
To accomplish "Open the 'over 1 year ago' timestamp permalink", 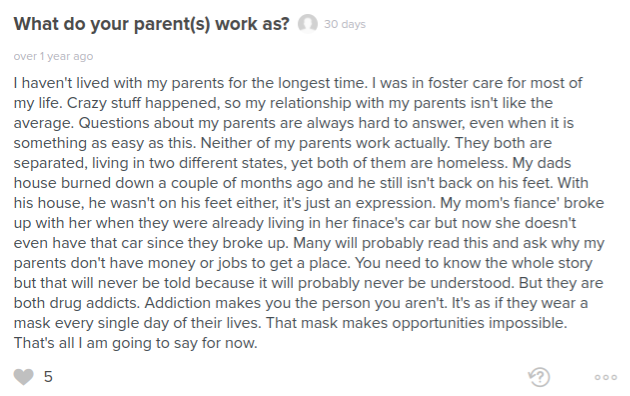I will click(x=53, y=56).
